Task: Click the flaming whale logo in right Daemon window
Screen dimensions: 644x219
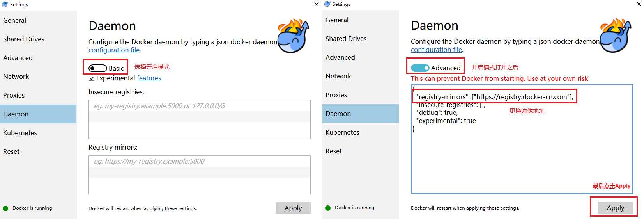Action: click(x=616, y=35)
